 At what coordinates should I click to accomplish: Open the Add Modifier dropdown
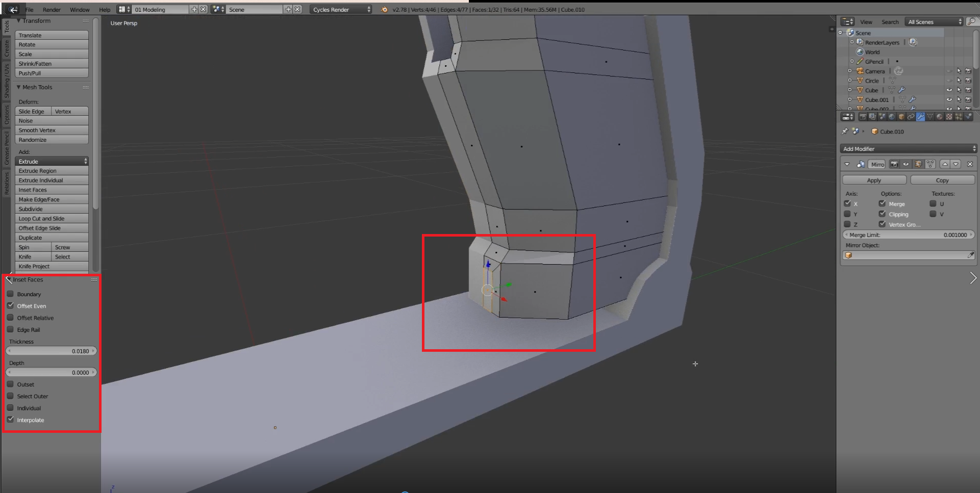(x=908, y=149)
